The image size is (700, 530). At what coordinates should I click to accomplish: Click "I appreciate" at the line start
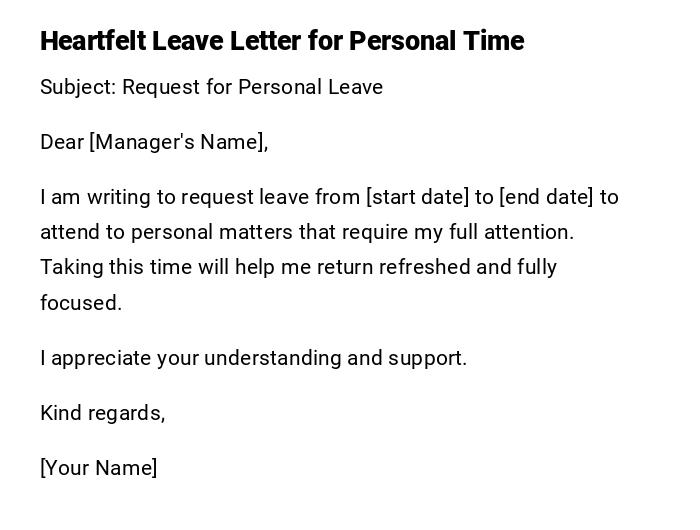click(96, 358)
